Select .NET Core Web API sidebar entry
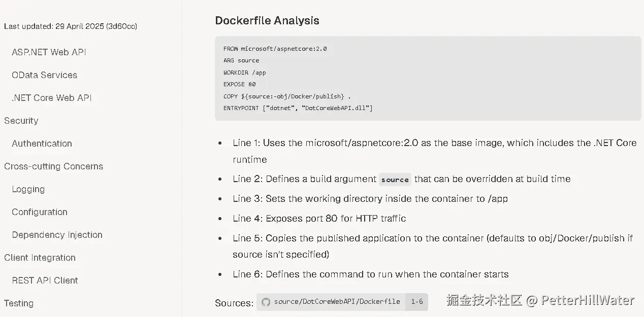 click(52, 98)
